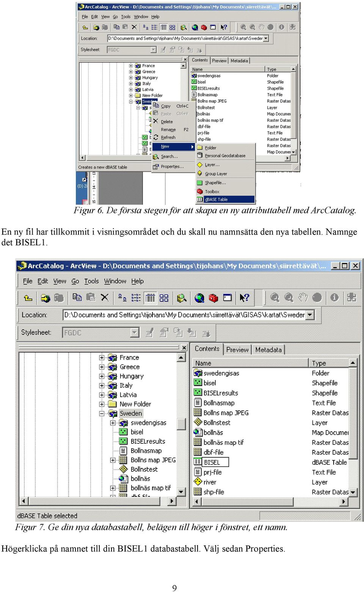Screen dimensions: 364x592
Task: Sort by Type column header in lower window
Action: click(x=329, y=363)
